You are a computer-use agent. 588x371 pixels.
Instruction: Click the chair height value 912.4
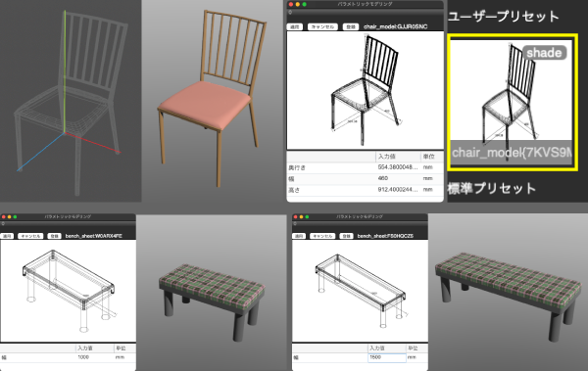click(398, 190)
